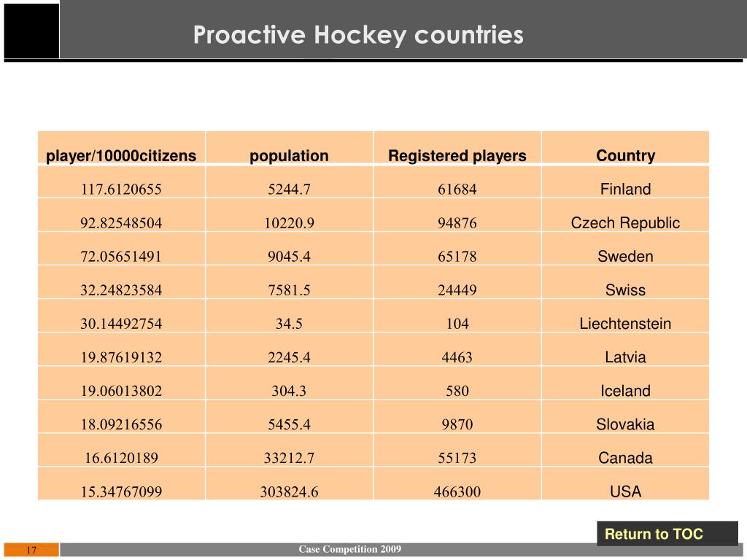
Task: Click the Sweden country cell
Action: point(625,256)
